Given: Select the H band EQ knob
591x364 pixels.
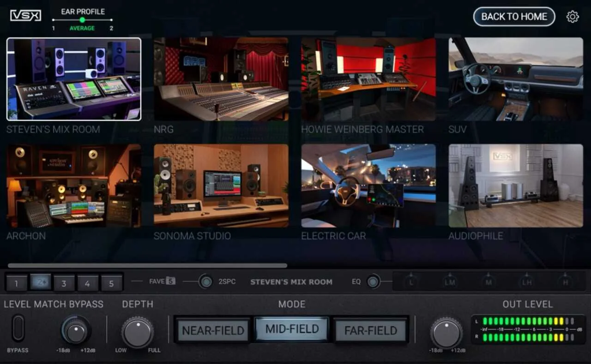Looking at the screenshot, I should pyautogui.click(x=565, y=281).
